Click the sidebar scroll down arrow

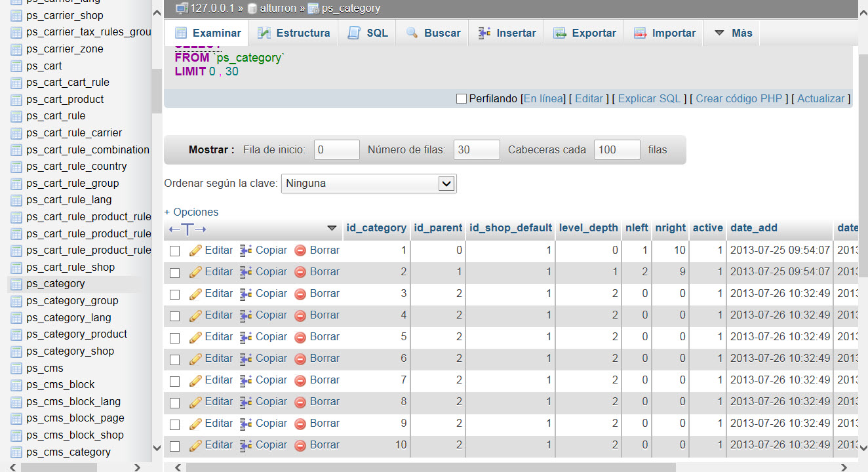(x=157, y=448)
